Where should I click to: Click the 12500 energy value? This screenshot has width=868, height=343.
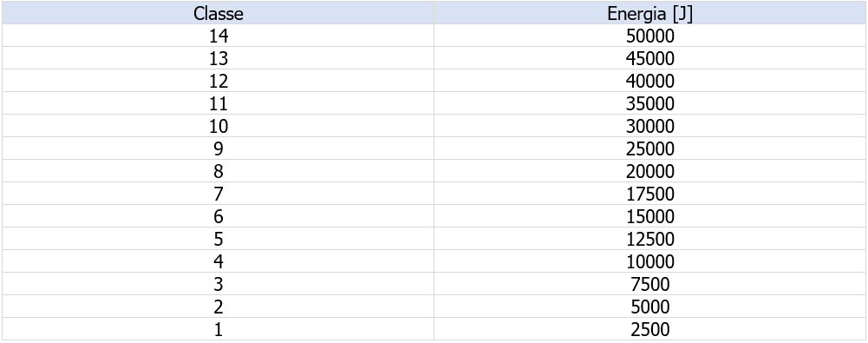click(649, 240)
